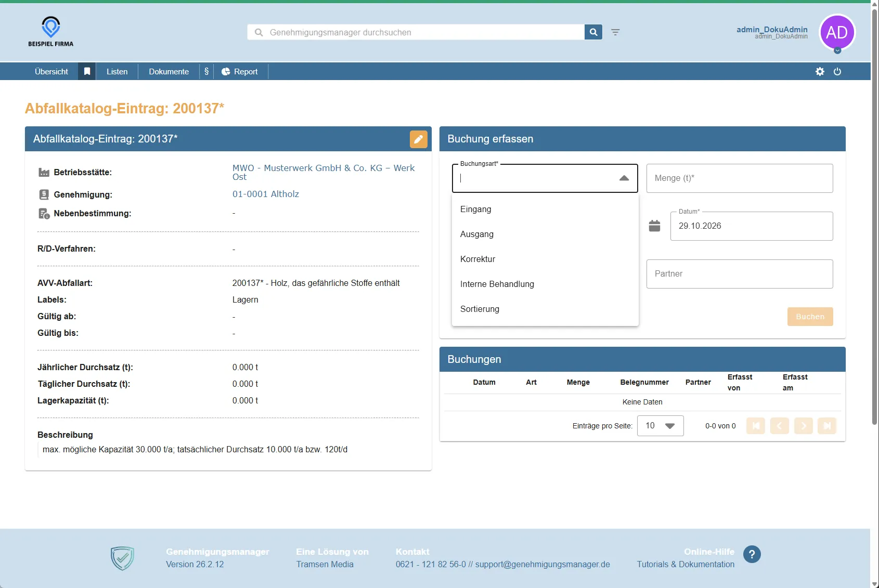
Task: Open Tutorials & Dokumentation link
Action: point(686,564)
